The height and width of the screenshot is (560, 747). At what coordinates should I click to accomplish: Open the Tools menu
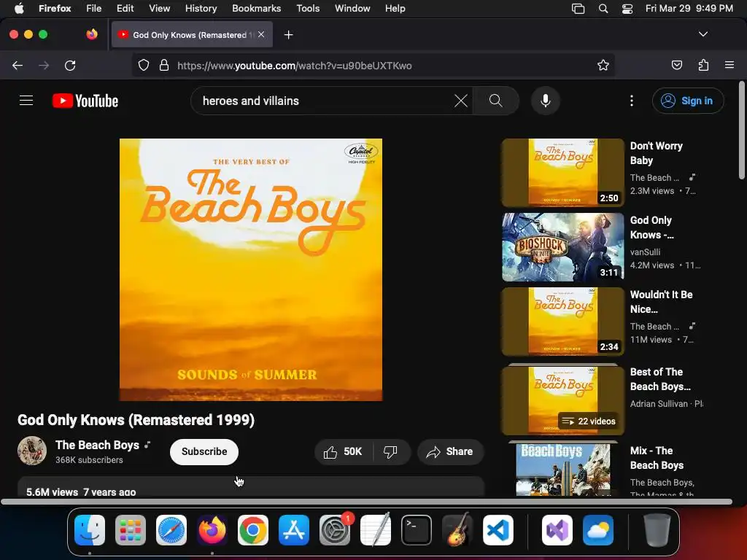click(308, 9)
